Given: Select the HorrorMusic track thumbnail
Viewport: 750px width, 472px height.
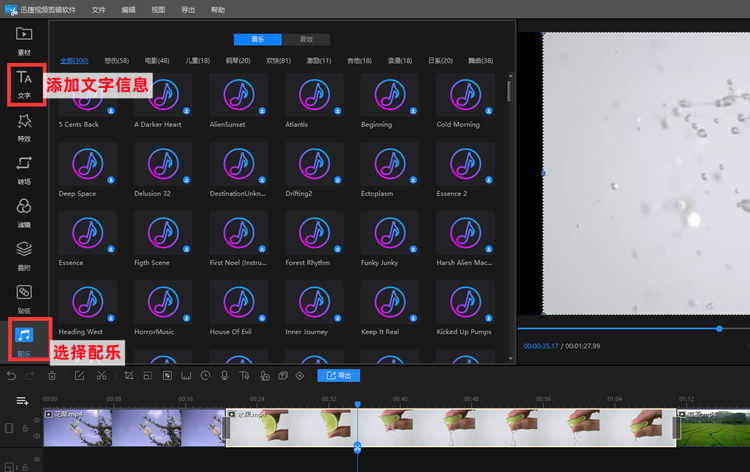Looking at the screenshot, I should click(x=163, y=302).
